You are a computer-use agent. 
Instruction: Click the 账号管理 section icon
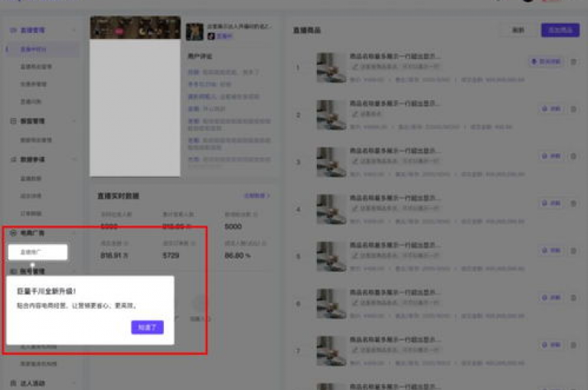[x=13, y=271]
